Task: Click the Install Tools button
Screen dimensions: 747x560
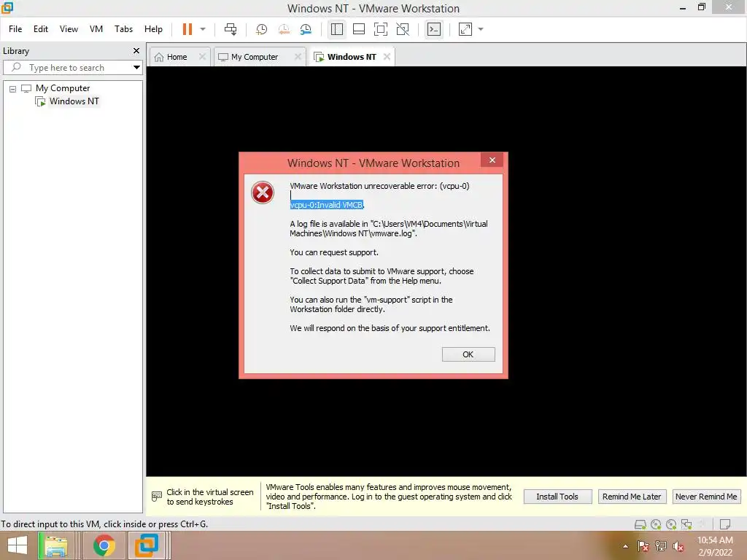Action: pyautogui.click(x=557, y=497)
